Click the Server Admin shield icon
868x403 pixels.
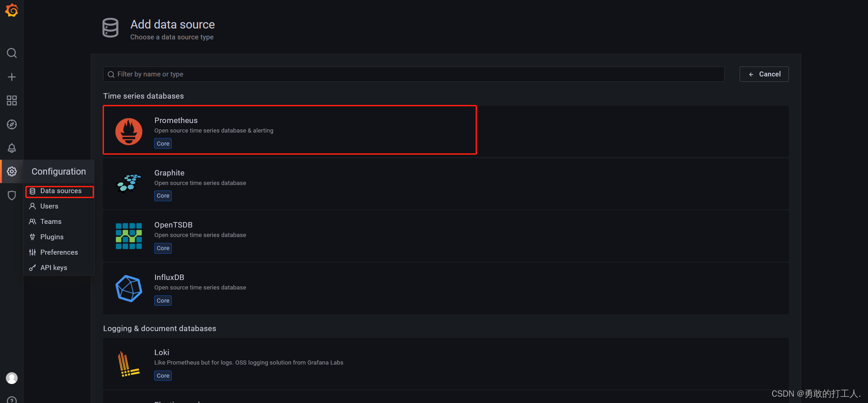[x=12, y=195]
